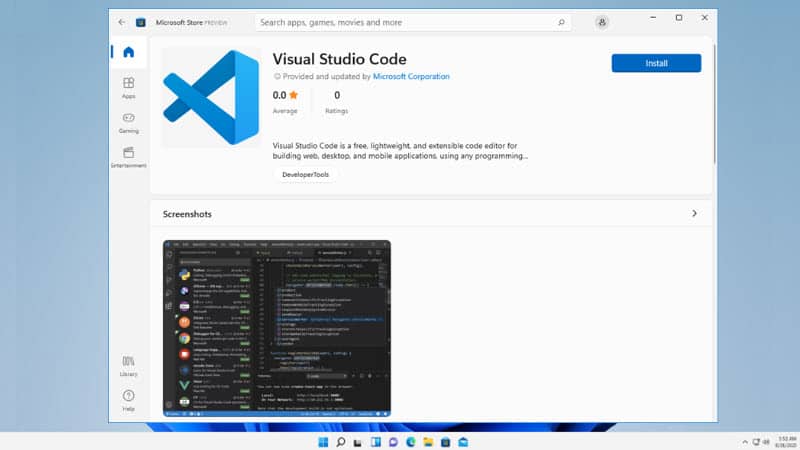
Task: Open the user profile icon
Action: (602, 22)
